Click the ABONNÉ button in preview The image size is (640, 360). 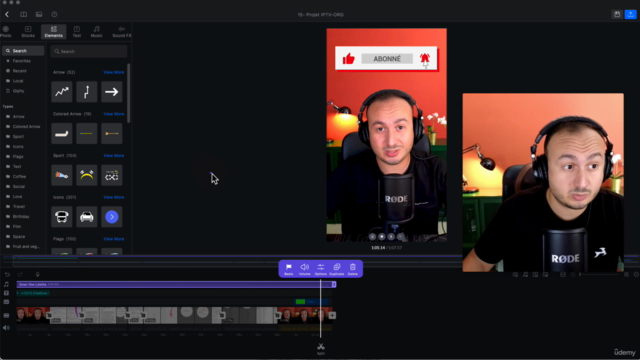387,59
